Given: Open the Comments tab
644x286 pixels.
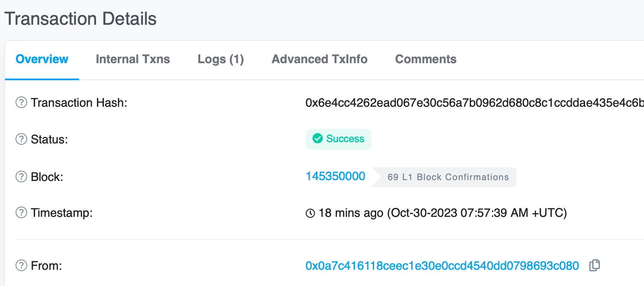Looking at the screenshot, I should [426, 59].
